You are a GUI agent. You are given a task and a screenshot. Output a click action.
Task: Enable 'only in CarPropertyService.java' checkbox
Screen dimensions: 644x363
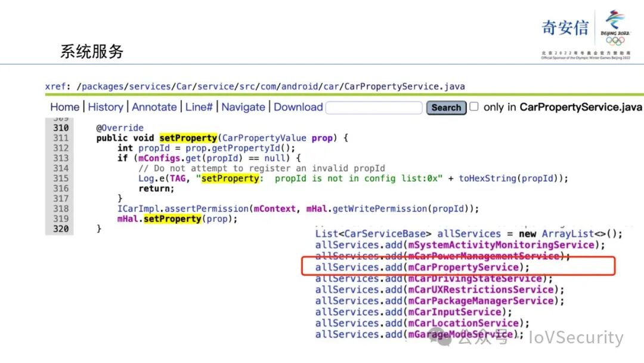[474, 106]
